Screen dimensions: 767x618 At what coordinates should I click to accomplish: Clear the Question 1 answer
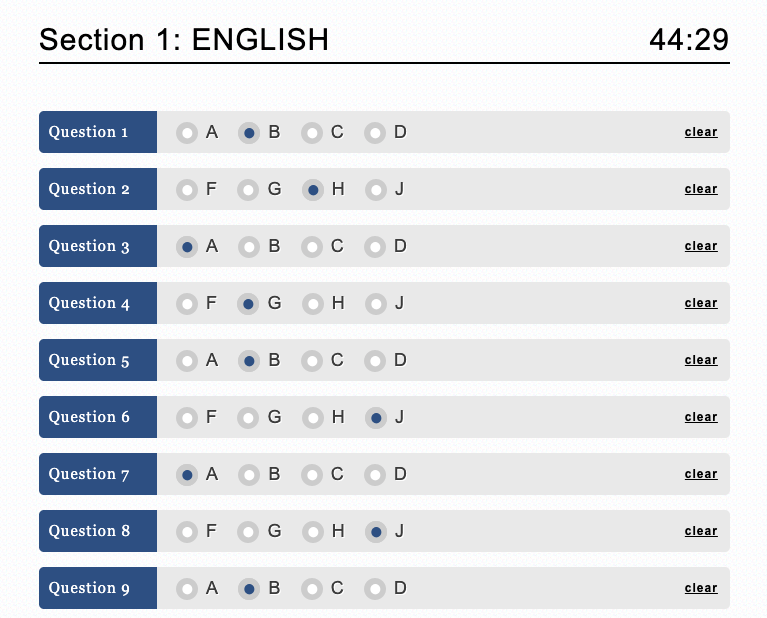coord(701,132)
